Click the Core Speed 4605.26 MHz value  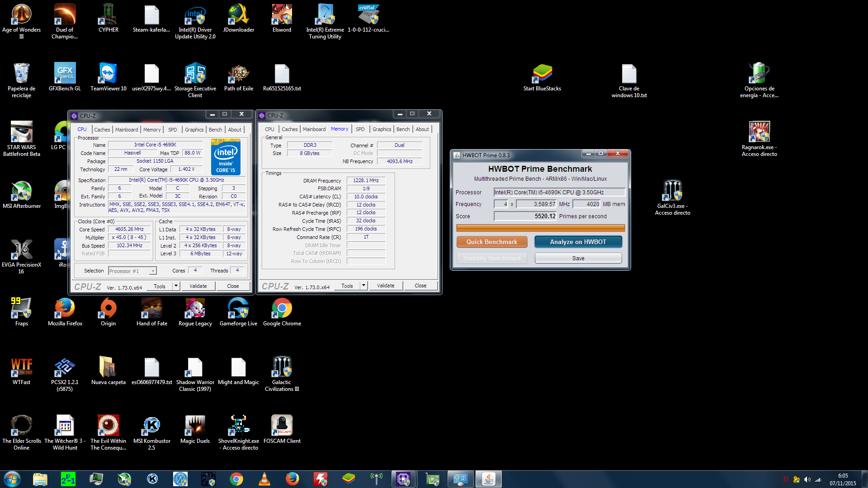(x=129, y=229)
